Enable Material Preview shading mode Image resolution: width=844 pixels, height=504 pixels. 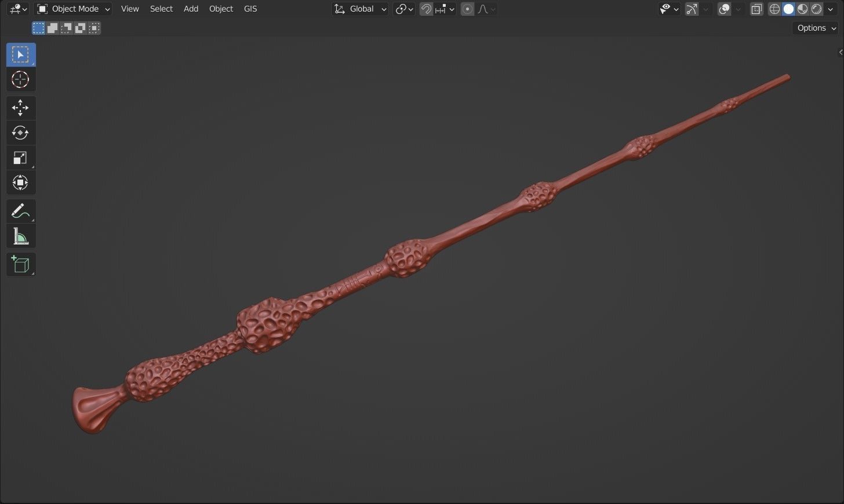click(802, 9)
